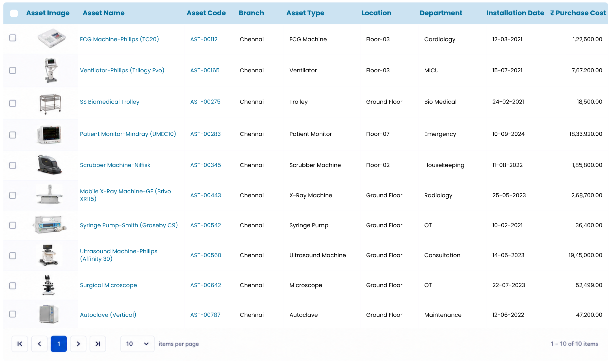Click the Scrubber Machine product image
This screenshot has width=611, height=364.
coord(49,165)
